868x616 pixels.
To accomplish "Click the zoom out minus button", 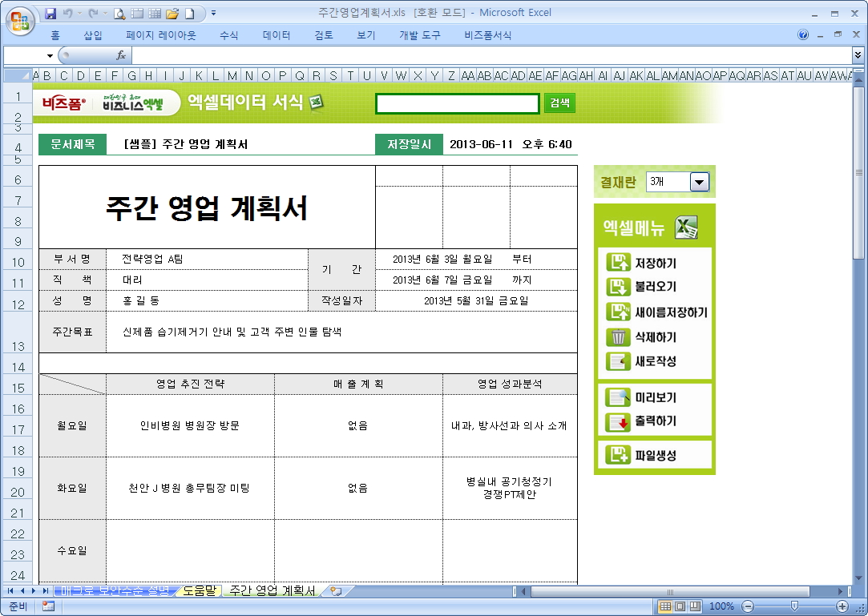I will coord(747,606).
